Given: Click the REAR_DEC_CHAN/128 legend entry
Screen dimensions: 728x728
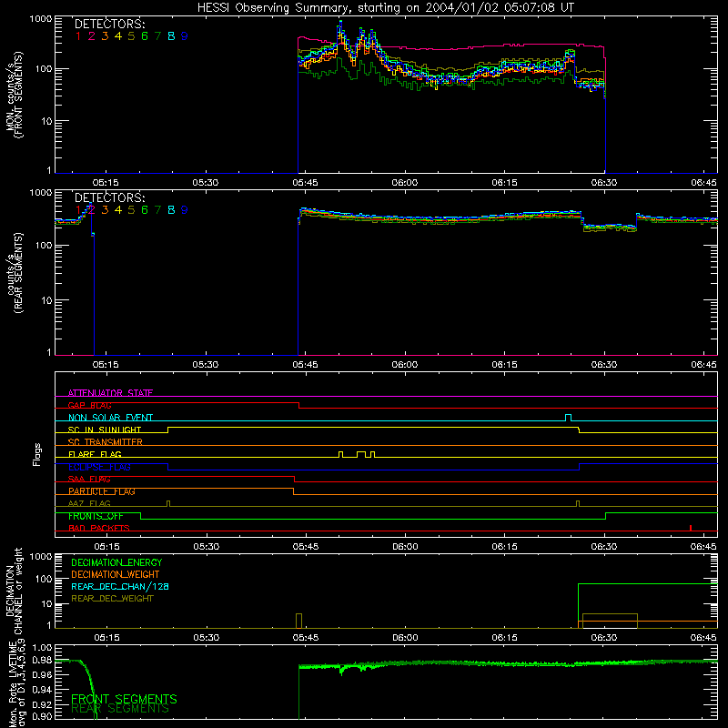Looking at the screenshot, I should (x=120, y=586).
